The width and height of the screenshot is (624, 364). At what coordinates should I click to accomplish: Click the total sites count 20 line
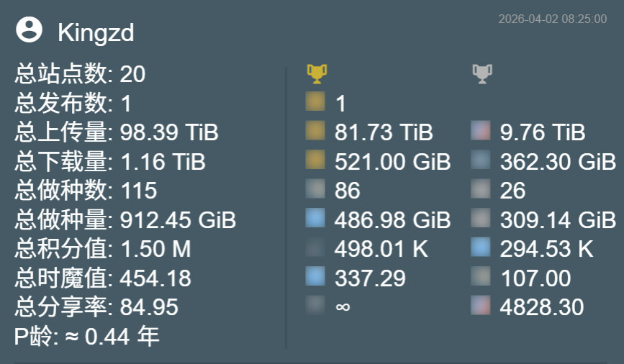(x=80, y=74)
